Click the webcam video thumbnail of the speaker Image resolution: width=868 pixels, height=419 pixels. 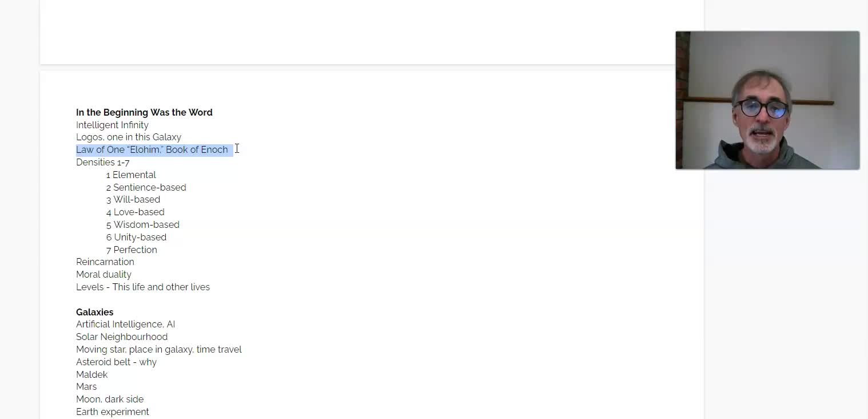[x=767, y=100]
